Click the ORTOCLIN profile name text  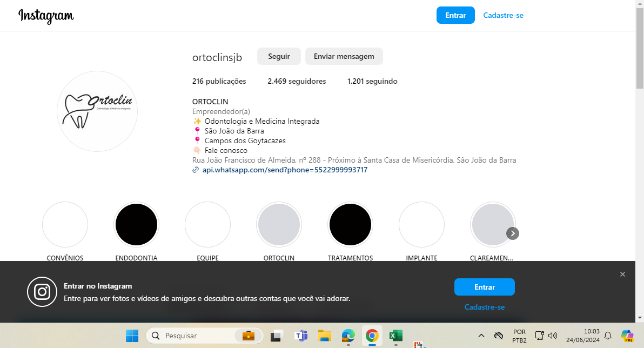(210, 102)
